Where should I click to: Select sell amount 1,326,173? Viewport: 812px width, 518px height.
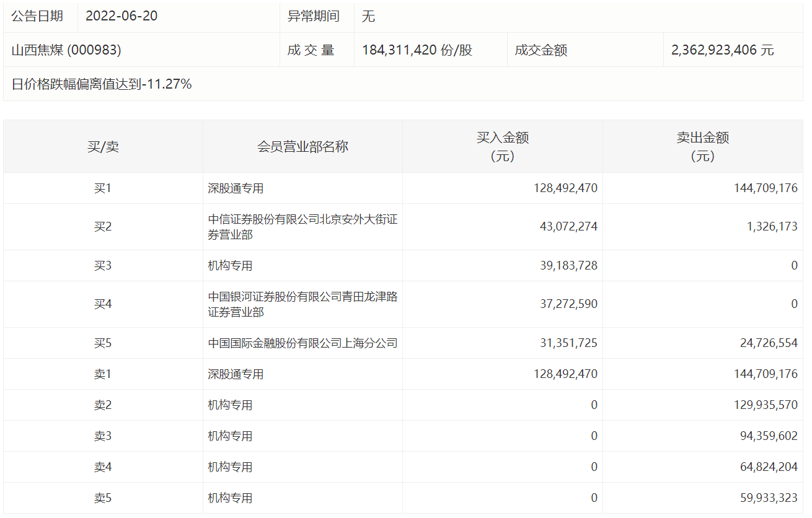772,227
